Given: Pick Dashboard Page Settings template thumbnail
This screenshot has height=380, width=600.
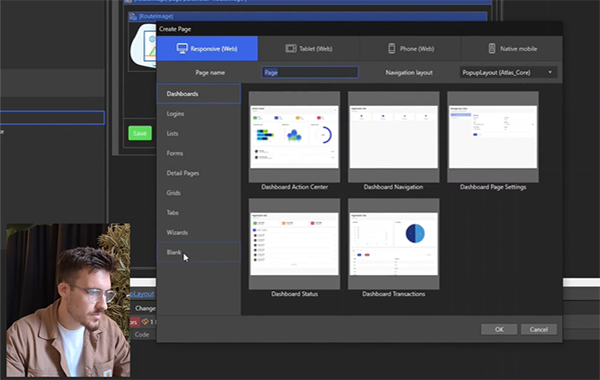Looking at the screenshot, I should point(493,137).
